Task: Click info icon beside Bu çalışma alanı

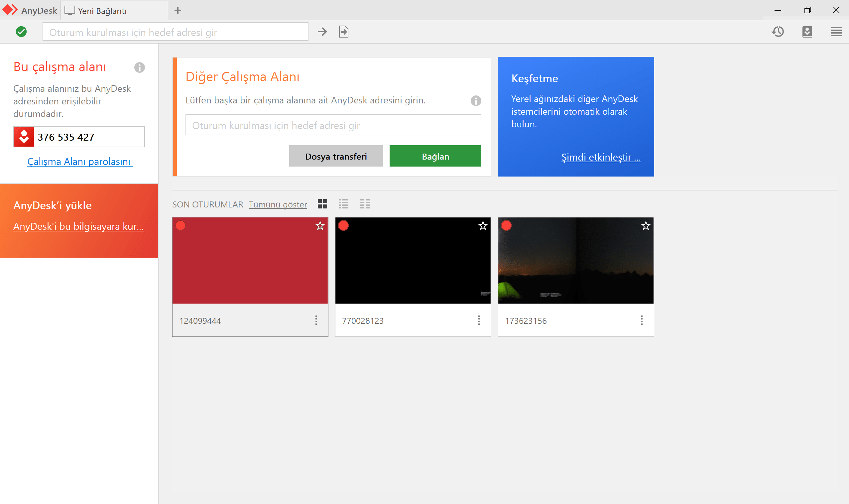Action: [x=140, y=67]
